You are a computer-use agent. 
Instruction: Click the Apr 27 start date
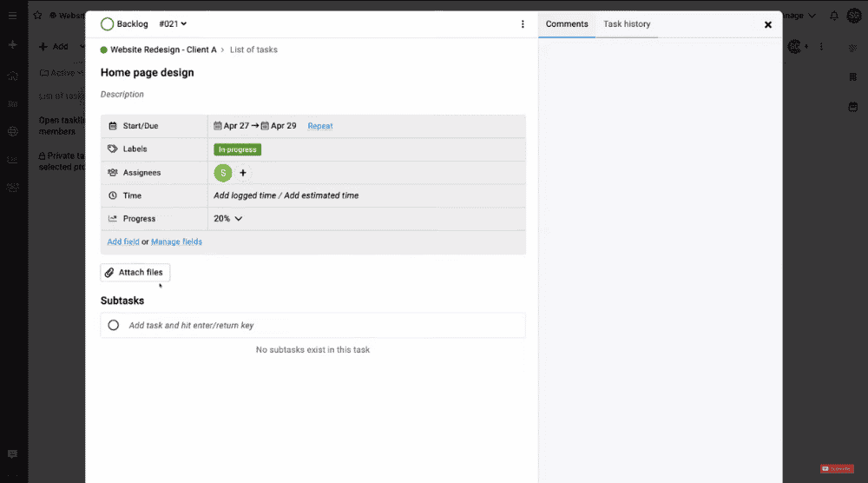[232, 126]
